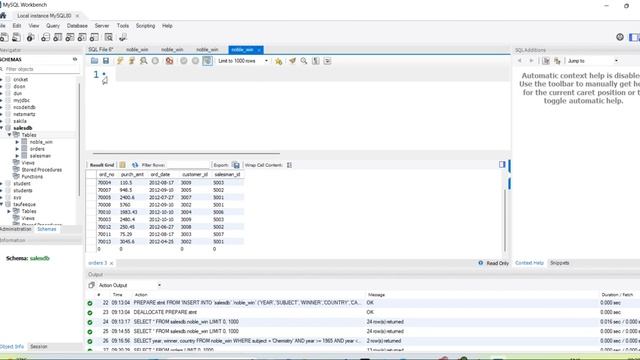Toggle word wrap icon in editor toolbar
640x360 pixels.
(x=327, y=61)
